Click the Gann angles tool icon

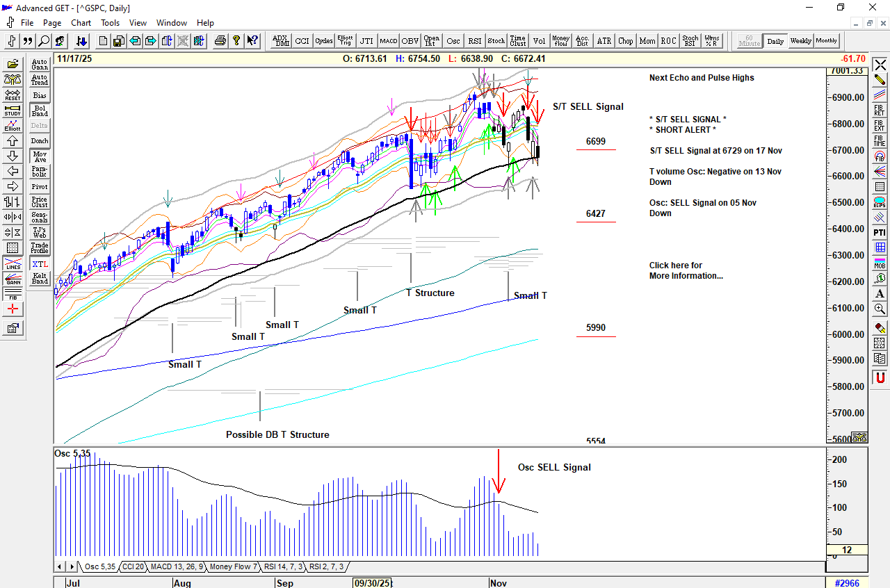click(x=13, y=279)
